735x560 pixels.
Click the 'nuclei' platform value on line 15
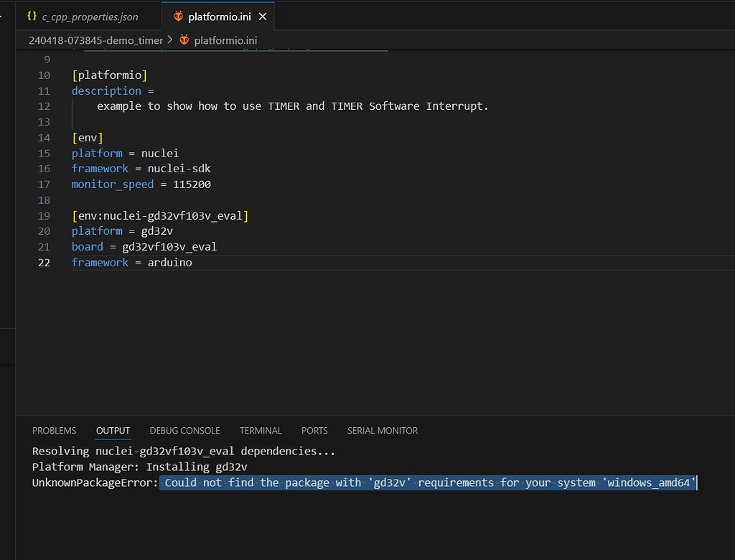tap(160, 154)
